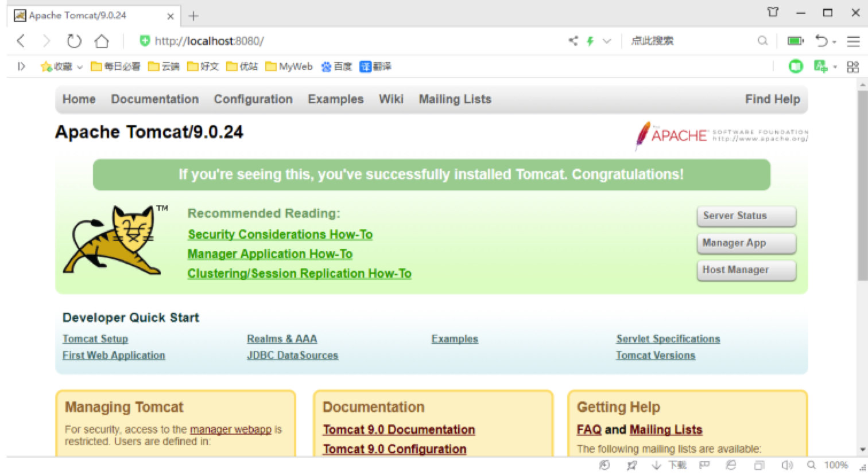The image size is (868, 476).
Task: Open dropdown next to the undo arrow
Action: (x=834, y=42)
